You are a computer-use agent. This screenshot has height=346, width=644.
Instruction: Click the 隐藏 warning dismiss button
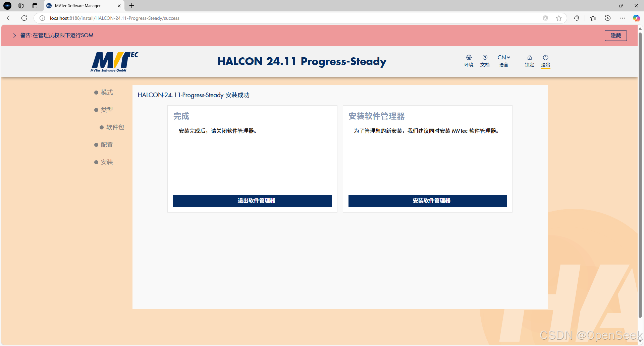615,35
